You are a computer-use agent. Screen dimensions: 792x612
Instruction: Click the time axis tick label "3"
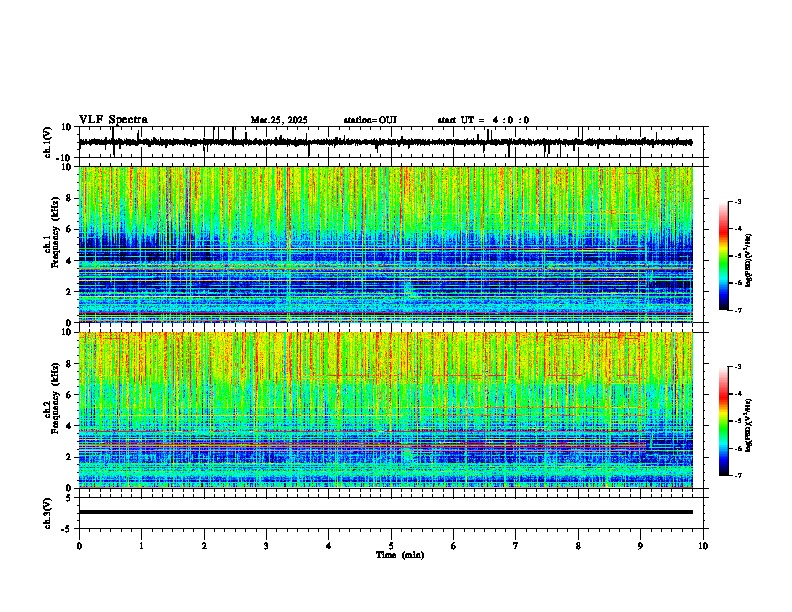(x=266, y=546)
